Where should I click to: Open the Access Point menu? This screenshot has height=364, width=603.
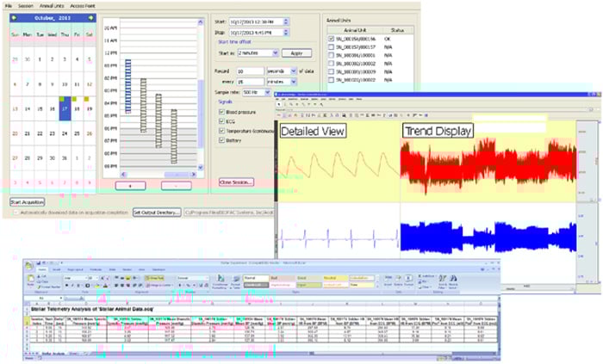tap(83, 6)
